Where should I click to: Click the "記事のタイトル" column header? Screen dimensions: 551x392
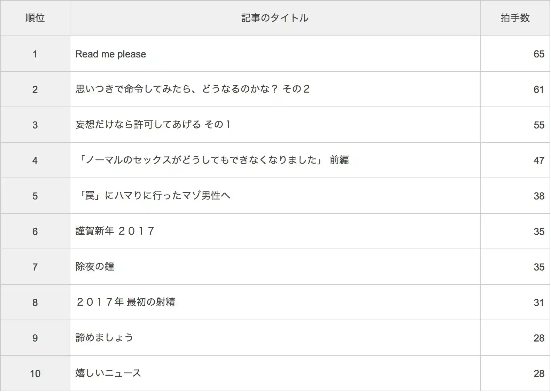point(275,18)
